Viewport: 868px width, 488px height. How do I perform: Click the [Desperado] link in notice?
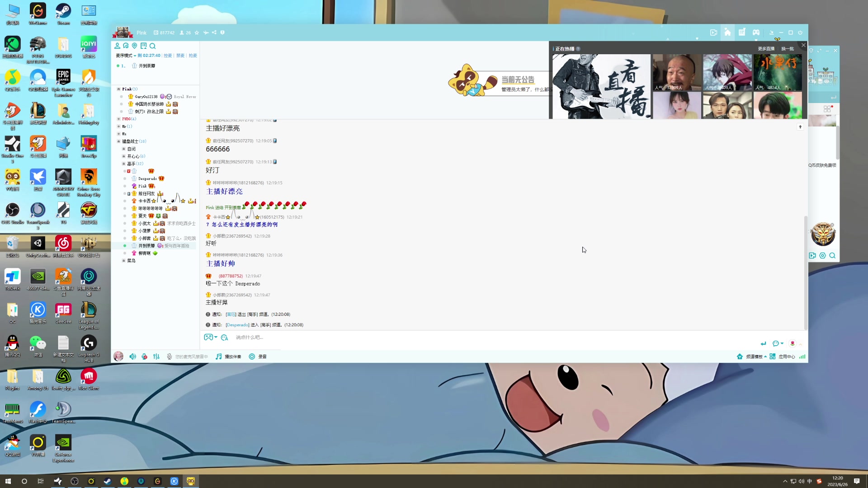coord(237,325)
